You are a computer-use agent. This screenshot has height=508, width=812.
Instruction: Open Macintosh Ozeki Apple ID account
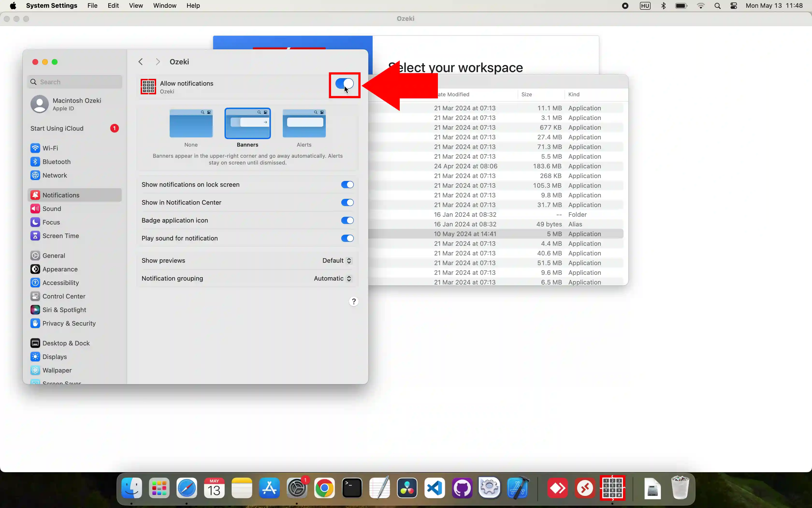[x=75, y=104]
